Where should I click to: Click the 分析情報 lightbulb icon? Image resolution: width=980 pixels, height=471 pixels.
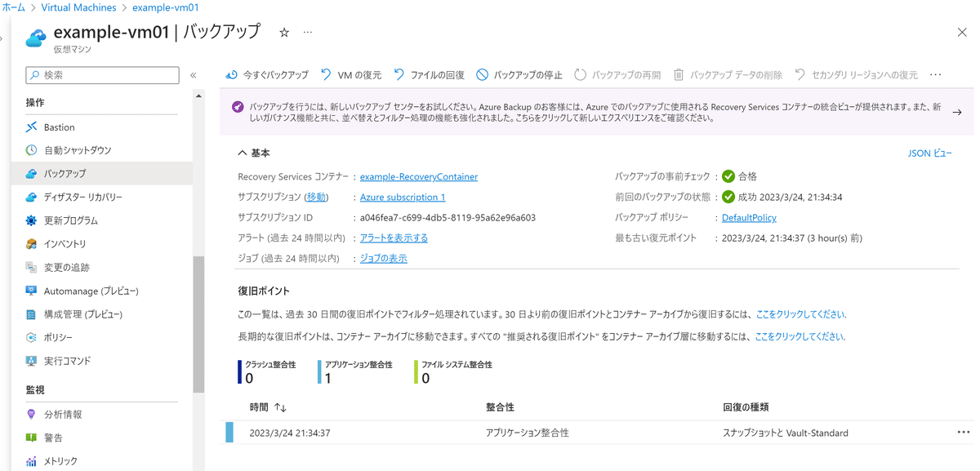tap(31, 415)
